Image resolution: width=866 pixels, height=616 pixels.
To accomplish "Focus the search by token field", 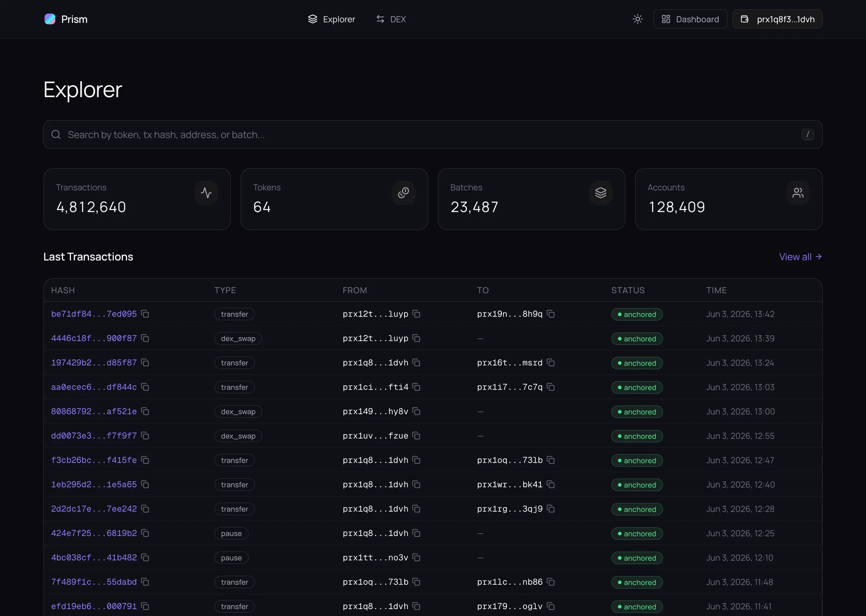I will (x=433, y=134).
